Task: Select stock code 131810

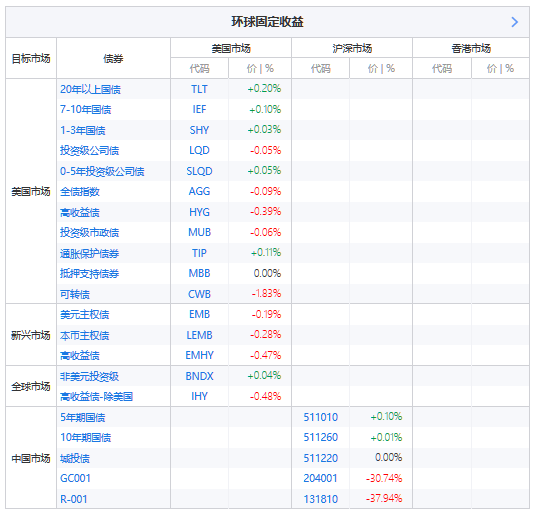Action: coord(320,499)
